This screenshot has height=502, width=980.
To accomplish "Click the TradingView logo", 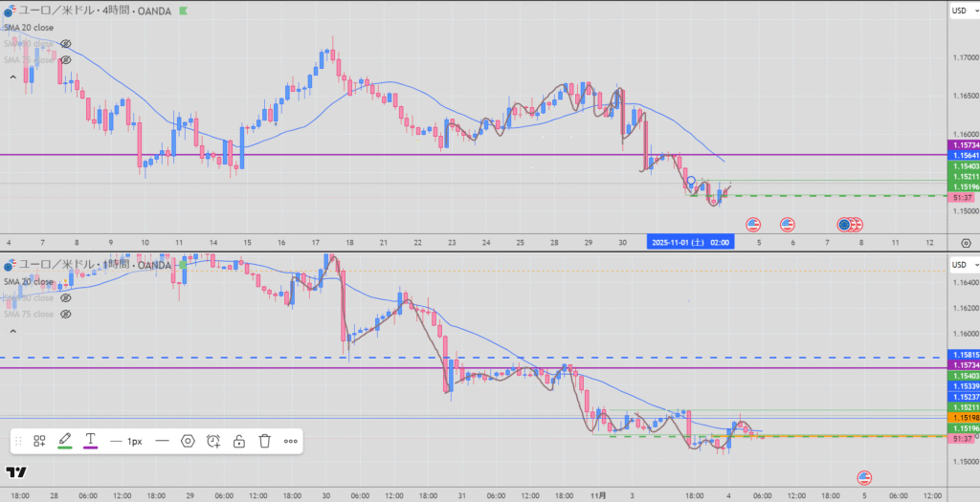I will [15, 471].
